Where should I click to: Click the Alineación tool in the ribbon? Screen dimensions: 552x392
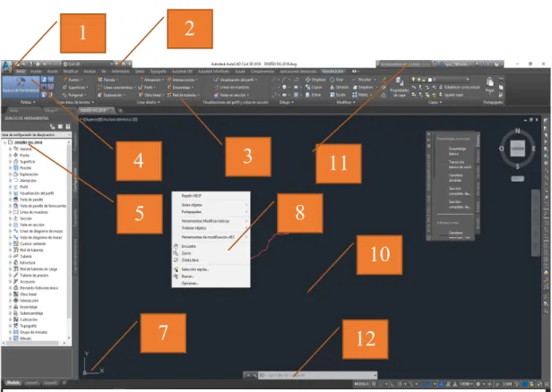tap(151, 80)
